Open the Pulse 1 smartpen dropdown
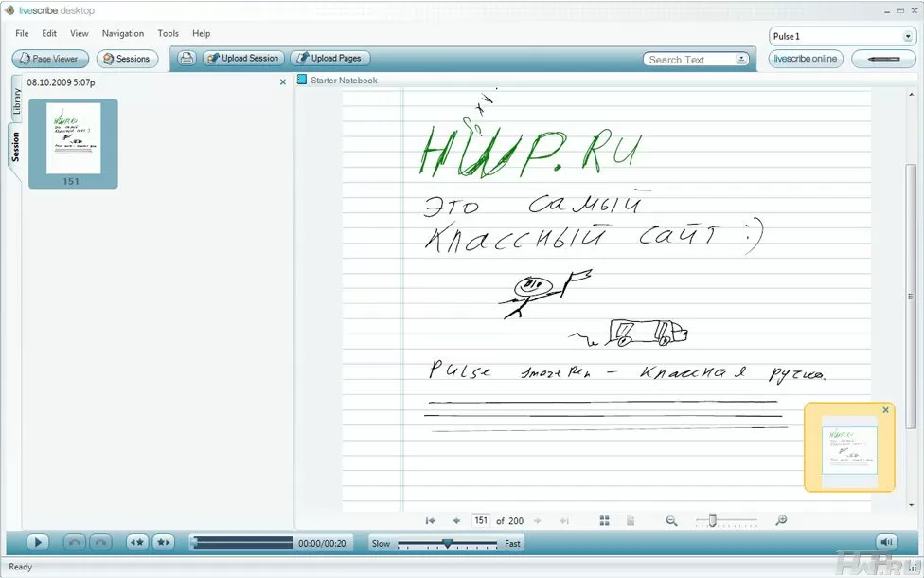The height and width of the screenshot is (578, 924). point(842,37)
